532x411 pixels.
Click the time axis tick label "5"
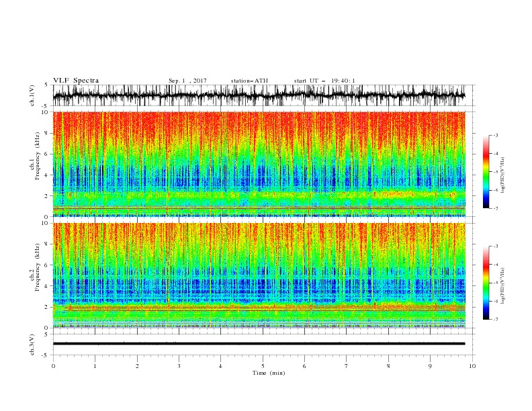point(263,366)
